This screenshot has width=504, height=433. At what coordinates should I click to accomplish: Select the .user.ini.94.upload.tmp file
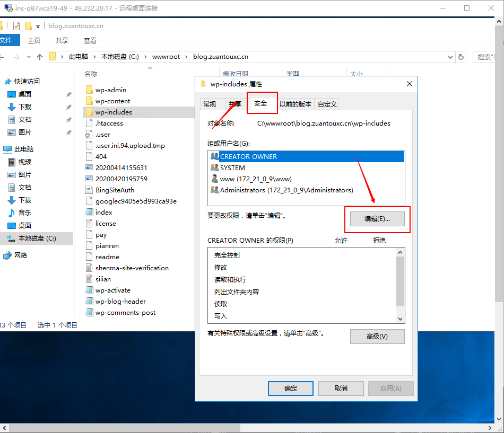125,146
